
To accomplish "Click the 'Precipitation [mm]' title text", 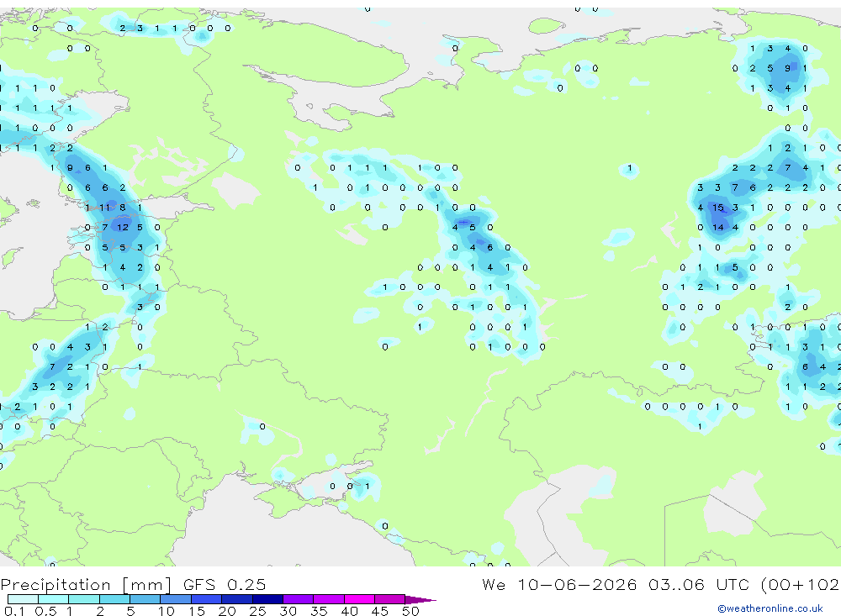I will pyautogui.click(x=86, y=585).
